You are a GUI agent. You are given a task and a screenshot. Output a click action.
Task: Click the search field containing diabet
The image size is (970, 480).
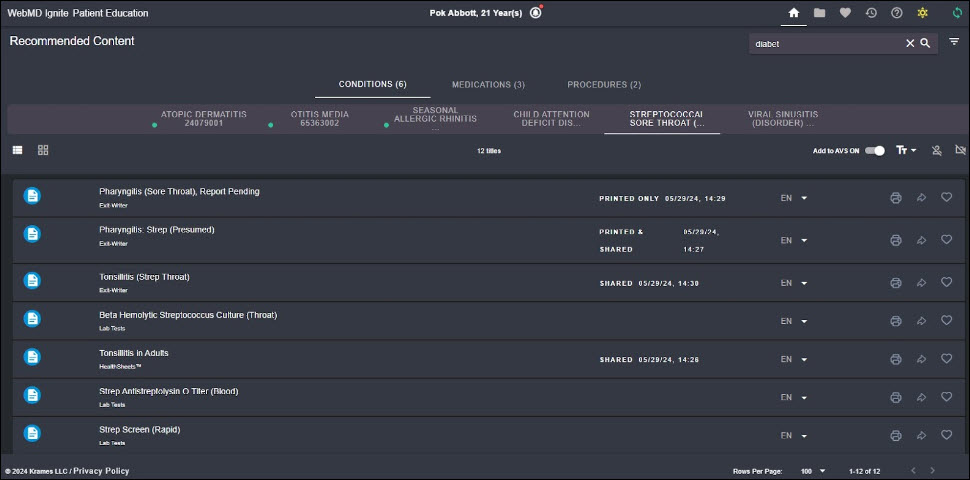(825, 44)
